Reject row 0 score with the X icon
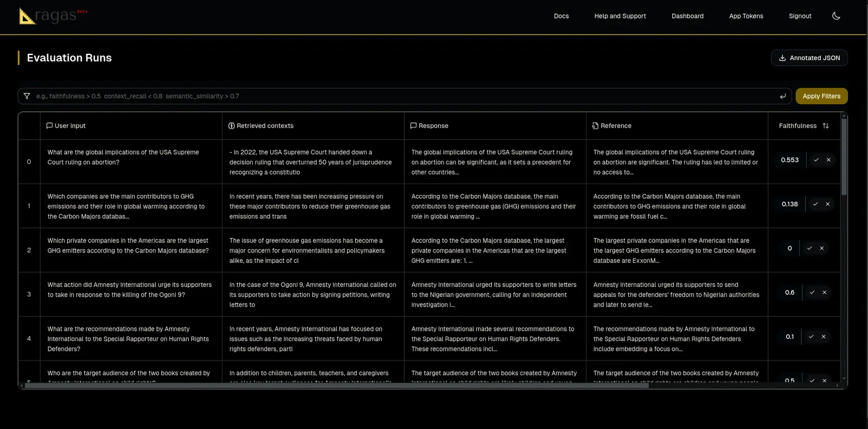Viewport: 868px width, 429px height. [x=828, y=160]
